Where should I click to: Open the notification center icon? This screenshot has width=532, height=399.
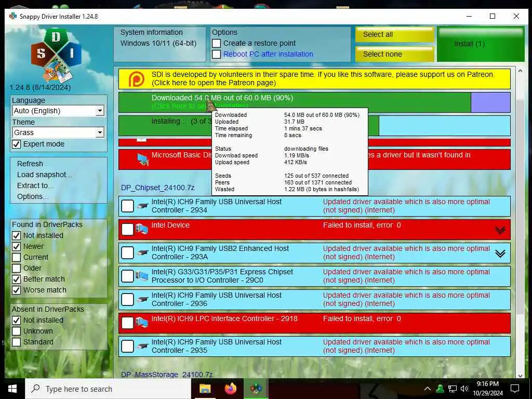coord(515,389)
